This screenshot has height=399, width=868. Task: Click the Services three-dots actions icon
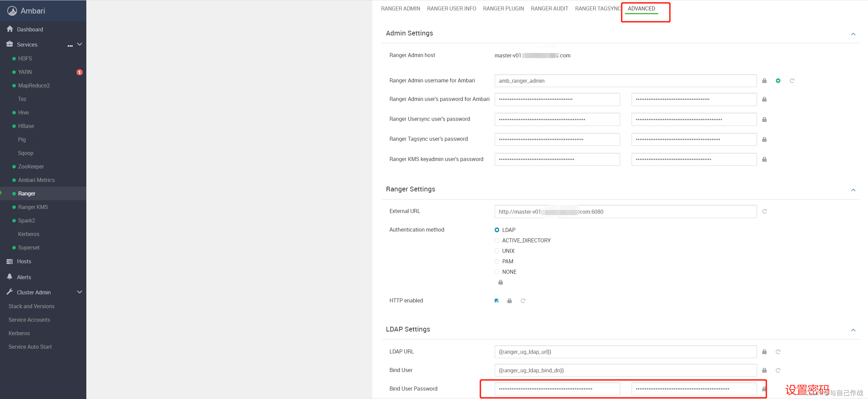click(x=70, y=45)
